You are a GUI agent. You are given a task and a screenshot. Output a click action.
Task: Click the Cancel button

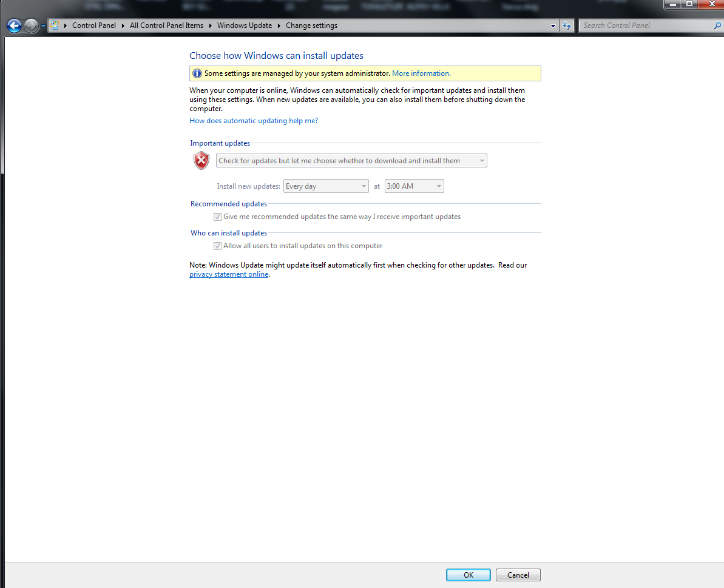[518, 575]
